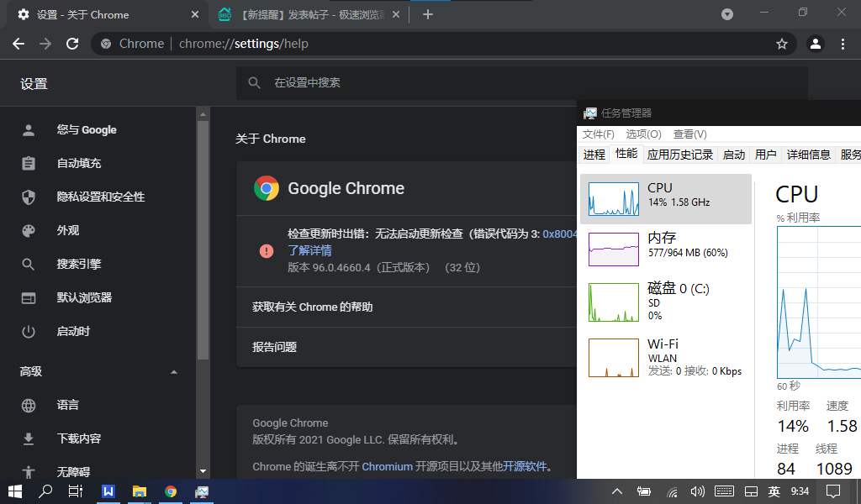The image size is (861, 504).
Task: Follow the Chromium link
Action: click(x=387, y=467)
